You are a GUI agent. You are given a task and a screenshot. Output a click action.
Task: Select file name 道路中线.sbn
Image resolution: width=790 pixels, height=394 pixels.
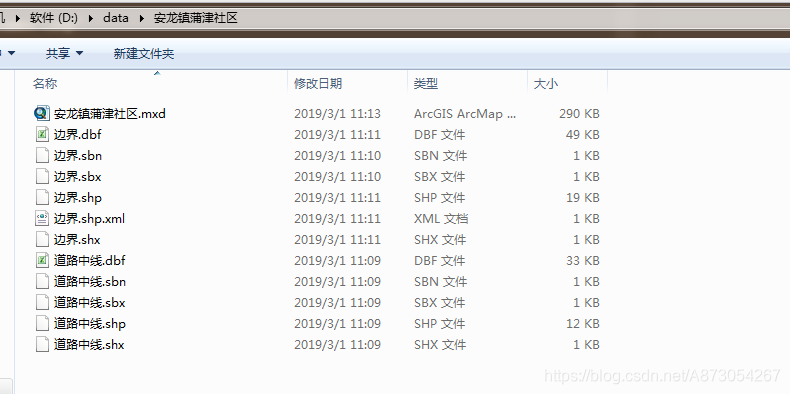(x=90, y=282)
